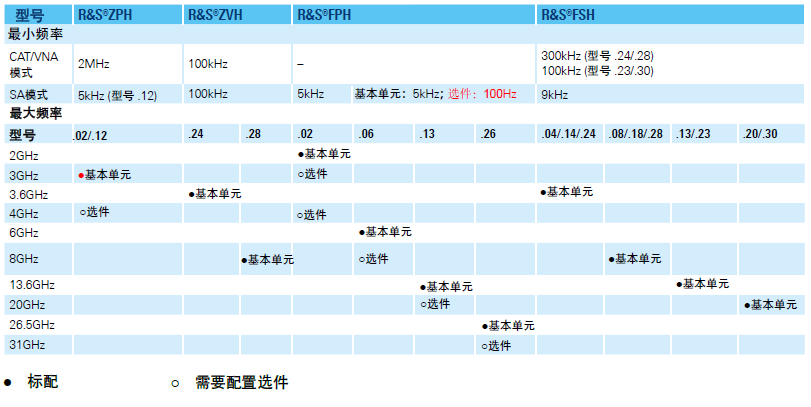Select model .08/.18/.28 cell
Viewport: 811px width, 407px height.
[636, 134]
